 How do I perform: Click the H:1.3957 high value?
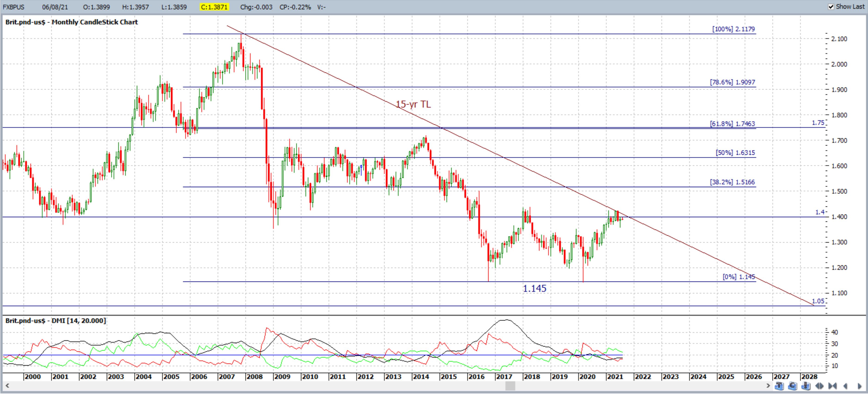[x=135, y=7]
